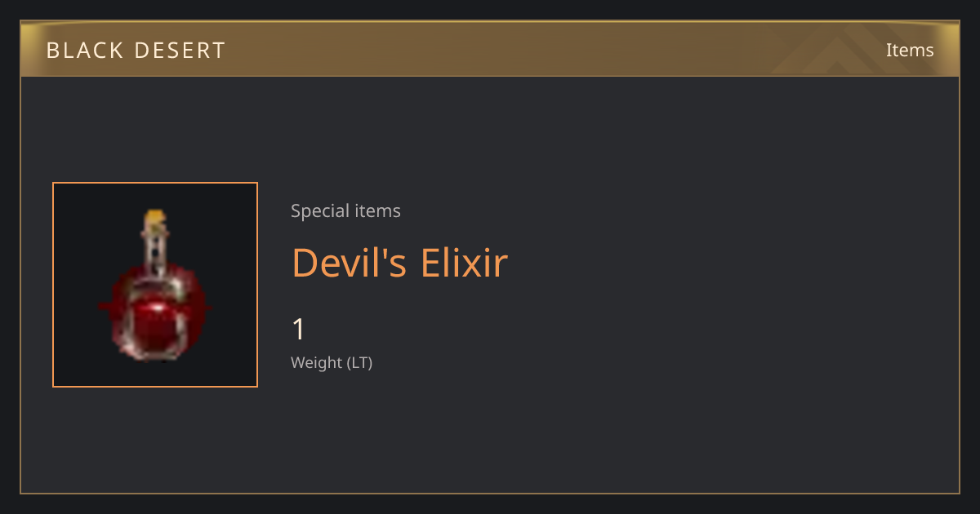Click the orange-framed item image box
980x514 pixels.
[x=155, y=285]
